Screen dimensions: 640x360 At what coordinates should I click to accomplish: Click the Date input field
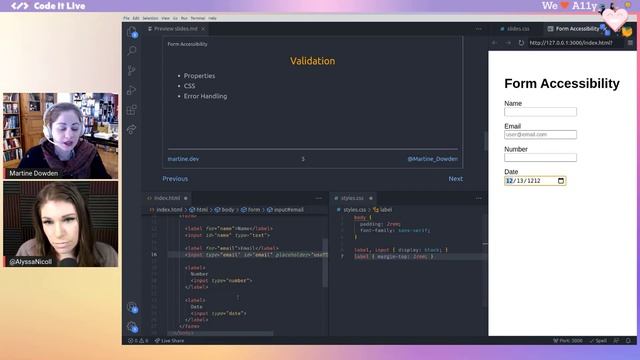tap(535, 181)
